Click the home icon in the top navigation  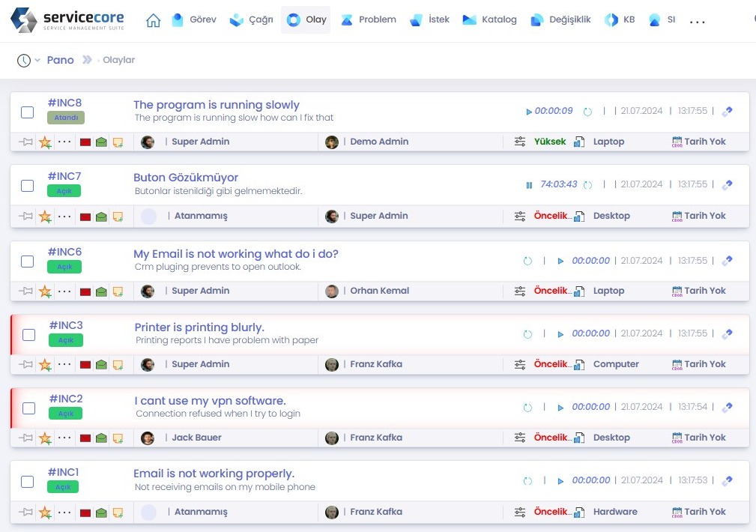pyautogui.click(x=153, y=20)
